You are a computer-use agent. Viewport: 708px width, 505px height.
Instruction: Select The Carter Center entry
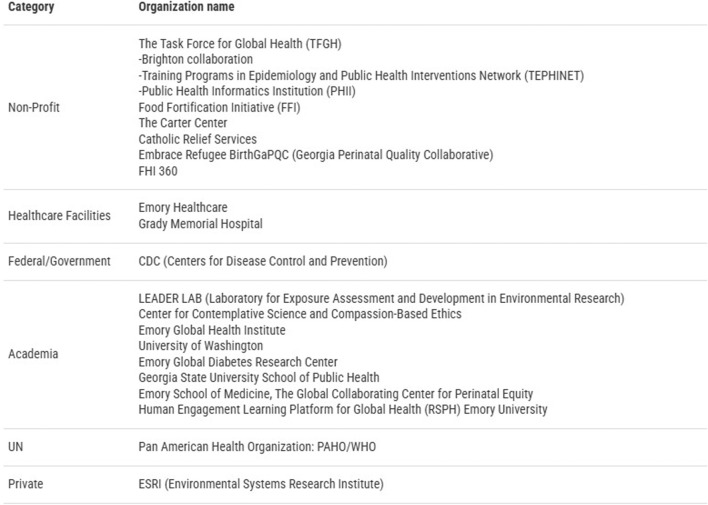click(183, 123)
